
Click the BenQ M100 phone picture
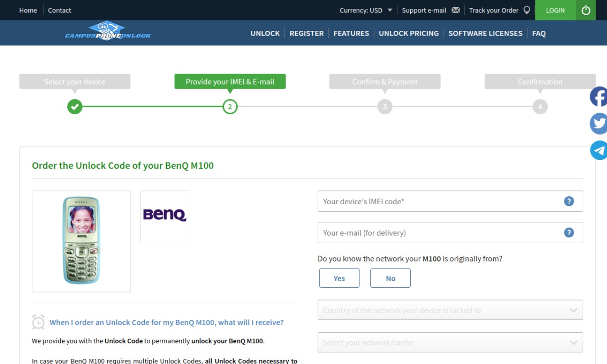(81, 241)
